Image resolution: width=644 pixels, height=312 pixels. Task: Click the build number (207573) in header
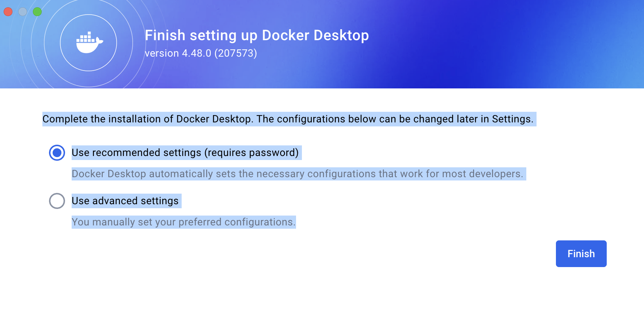coord(236,53)
